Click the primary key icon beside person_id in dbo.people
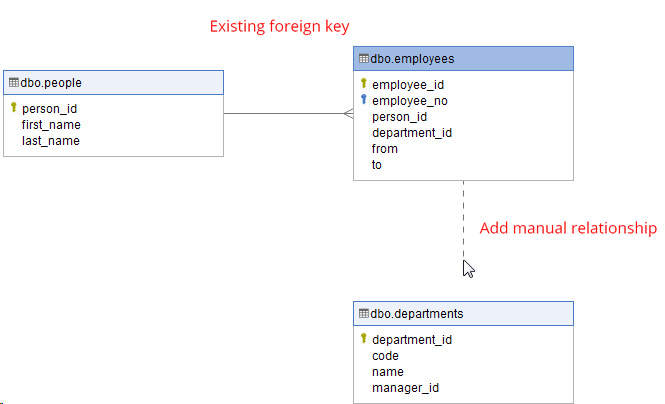The height and width of the screenshot is (404, 665). (14, 108)
